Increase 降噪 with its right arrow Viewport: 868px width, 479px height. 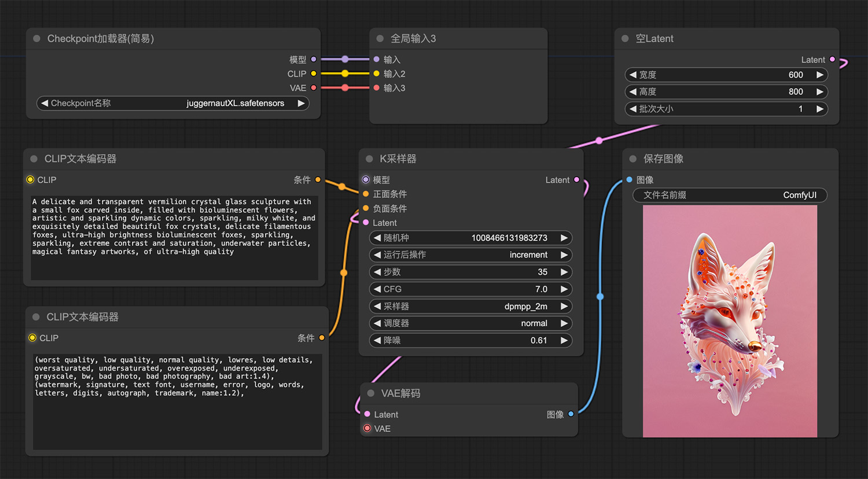[564, 340]
